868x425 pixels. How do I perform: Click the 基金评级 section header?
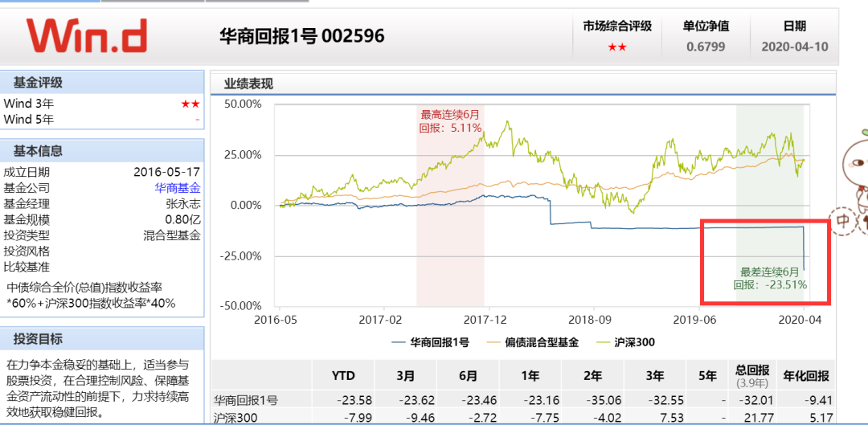[x=102, y=83]
